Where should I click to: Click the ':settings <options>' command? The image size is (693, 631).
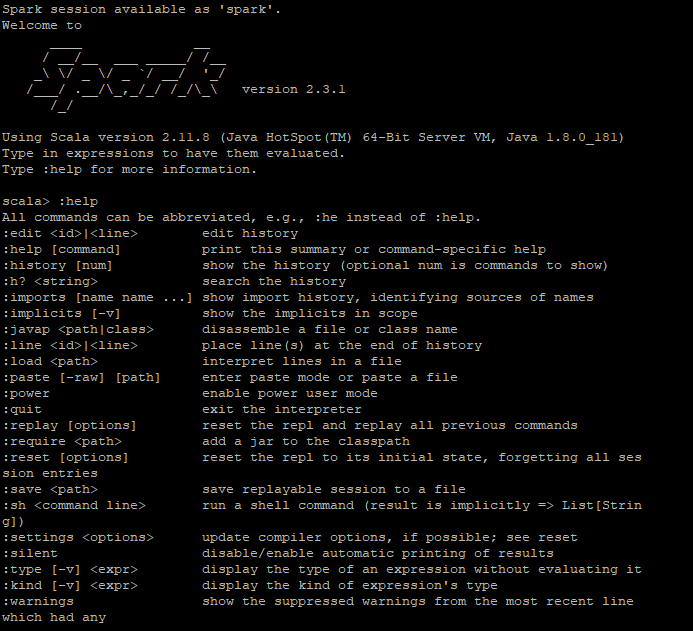(x=78, y=537)
